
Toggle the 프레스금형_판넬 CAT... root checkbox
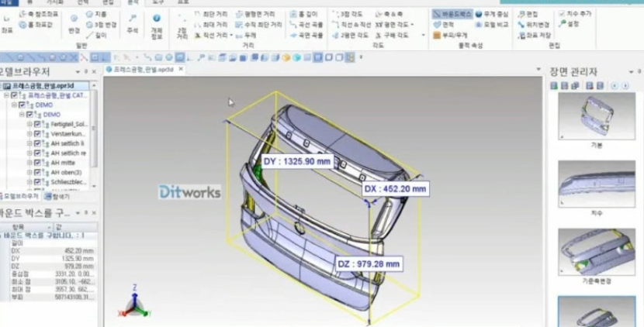click(x=15, y=95)
